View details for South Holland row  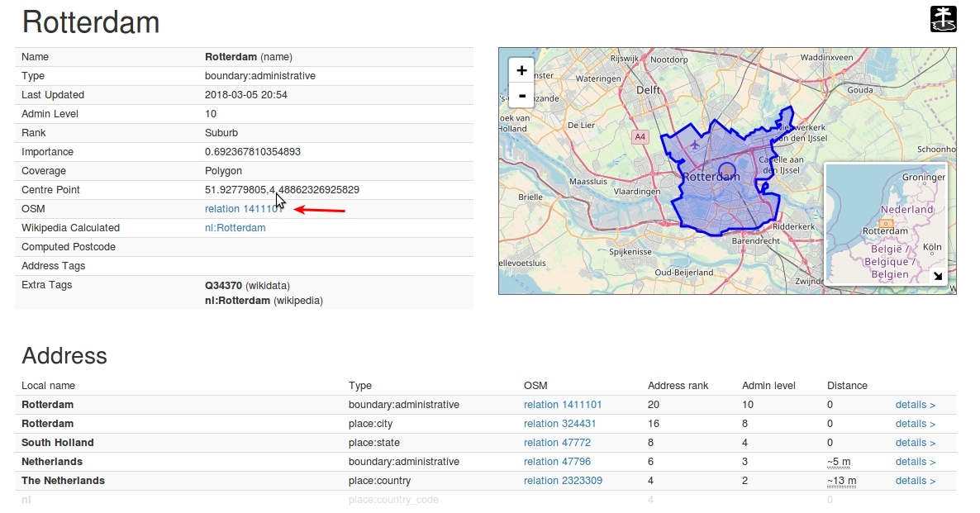click(x=915, y=443)
